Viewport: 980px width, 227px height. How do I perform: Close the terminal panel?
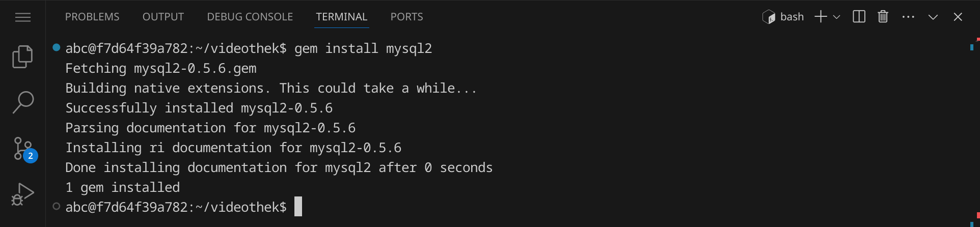pos(958,17)
